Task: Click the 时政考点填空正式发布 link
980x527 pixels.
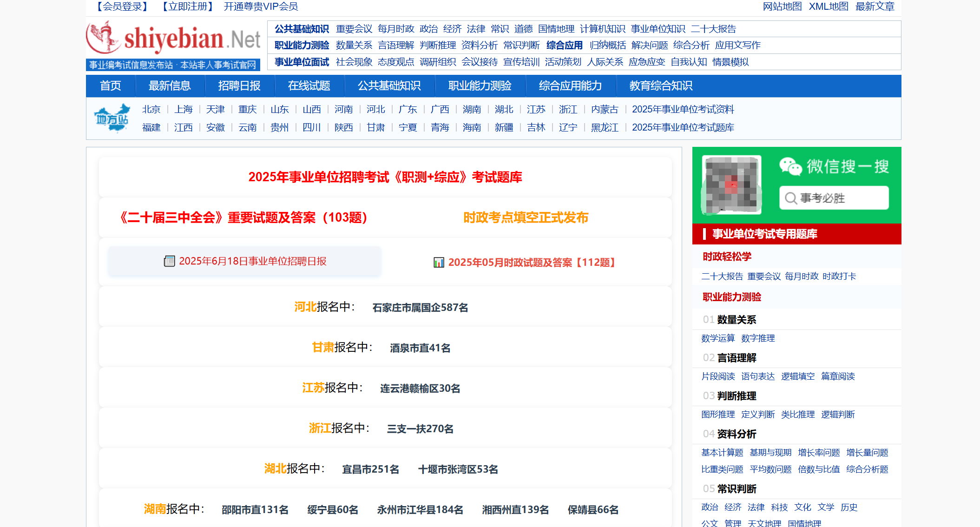Action: click(526, 217)
